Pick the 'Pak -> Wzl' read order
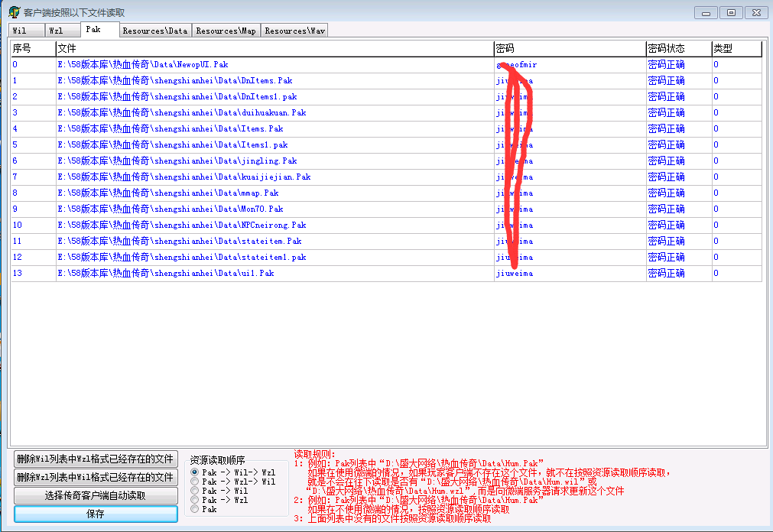 (194, 500)
